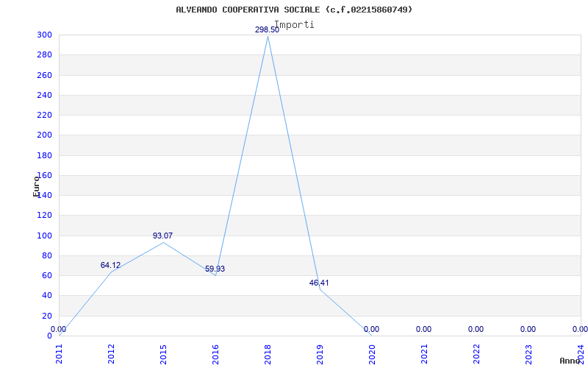The image size is (588, 368).
Task: Click the Euro y-axis title
Action: click(x=36, y=186)
